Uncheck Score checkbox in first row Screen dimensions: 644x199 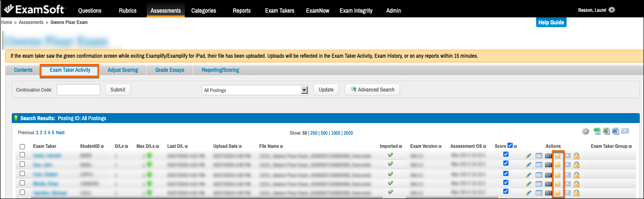pyautogui.click(x=505, y=154)
